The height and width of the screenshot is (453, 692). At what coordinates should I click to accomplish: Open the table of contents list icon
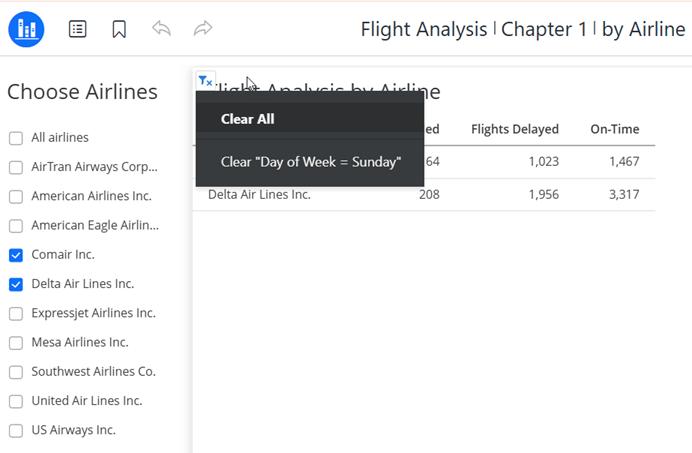tap(77, 29)
